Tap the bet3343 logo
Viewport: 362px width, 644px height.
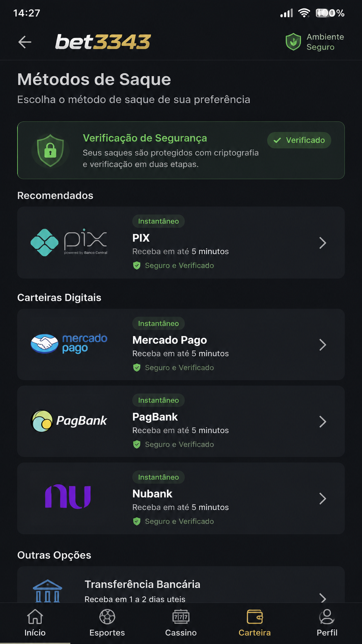tap(103, 42)
